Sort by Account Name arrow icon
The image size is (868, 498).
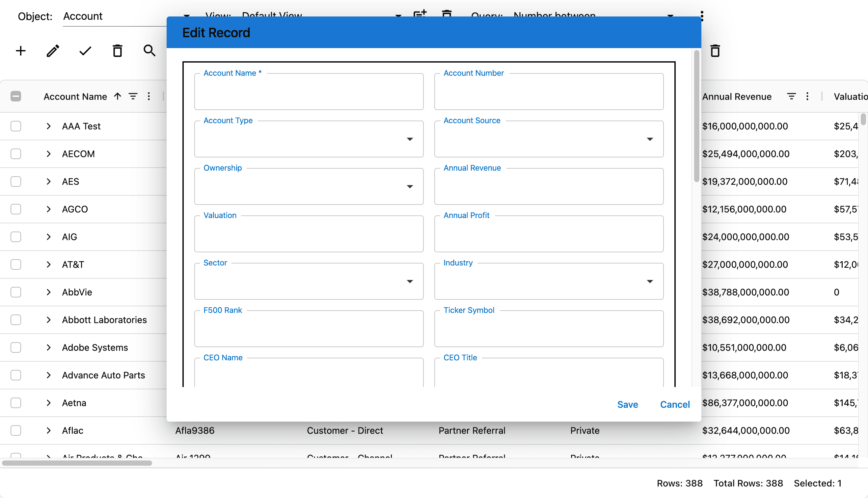pos(118,97)
